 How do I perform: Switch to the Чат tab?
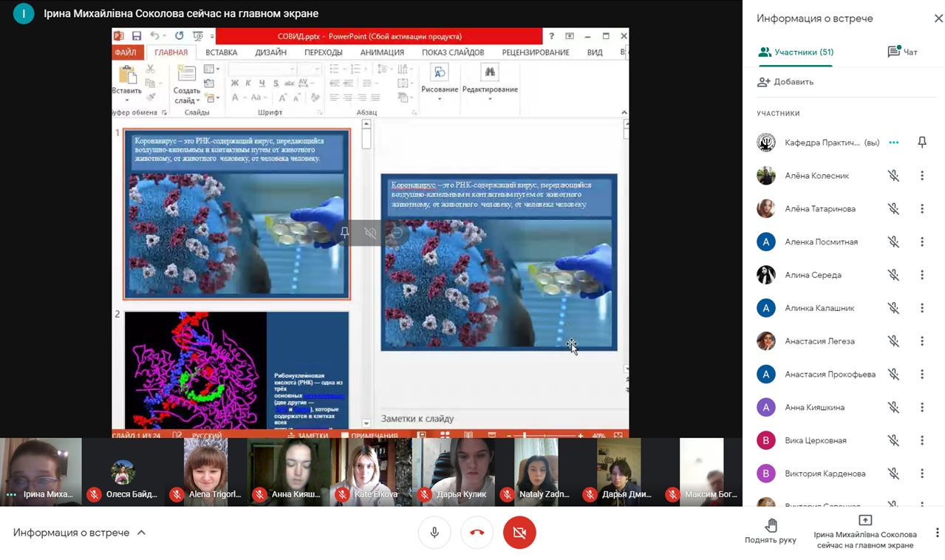[902, 52]
